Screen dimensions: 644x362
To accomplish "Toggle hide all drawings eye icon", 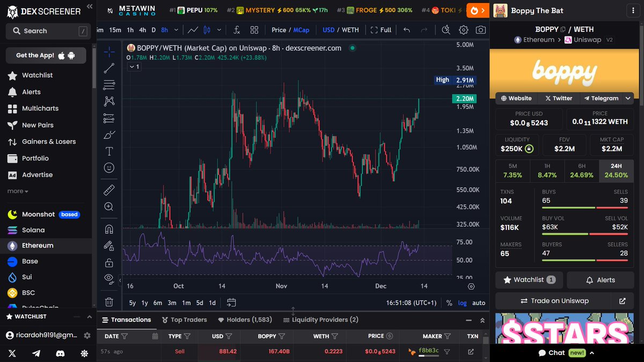I will (x=109, y=279).
